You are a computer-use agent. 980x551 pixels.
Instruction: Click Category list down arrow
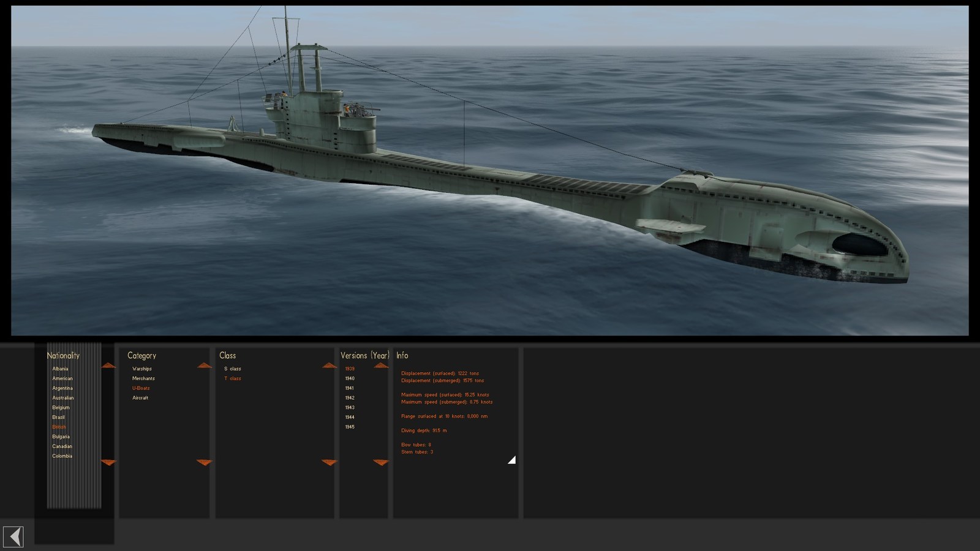205,462
